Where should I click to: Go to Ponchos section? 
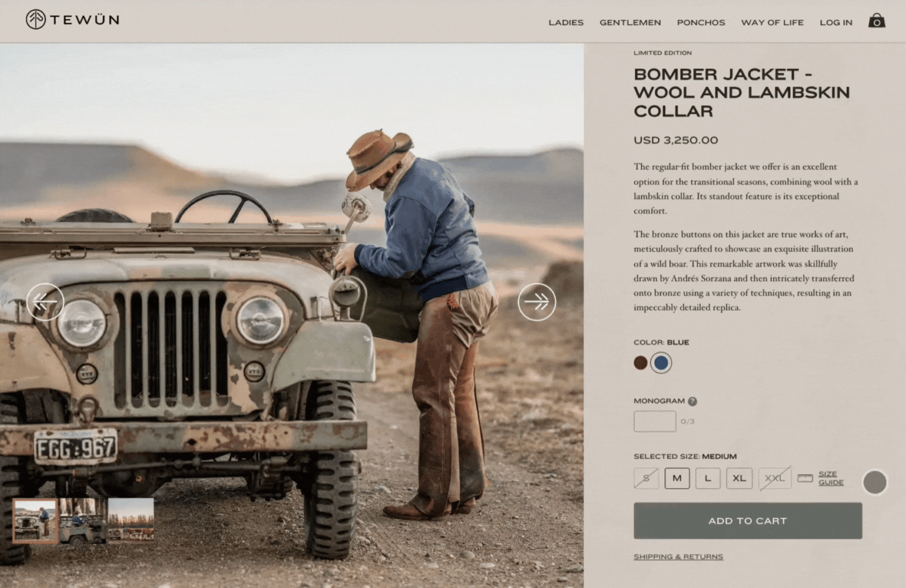701,23
